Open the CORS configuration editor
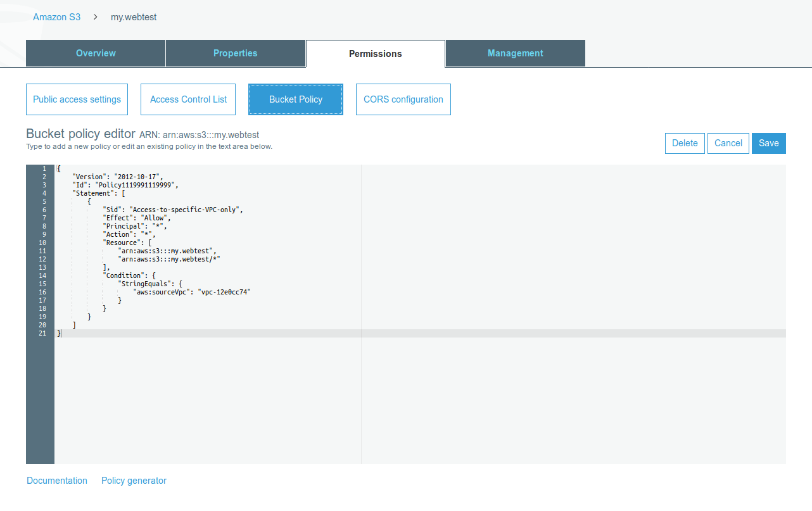 (x=403, y=99)
